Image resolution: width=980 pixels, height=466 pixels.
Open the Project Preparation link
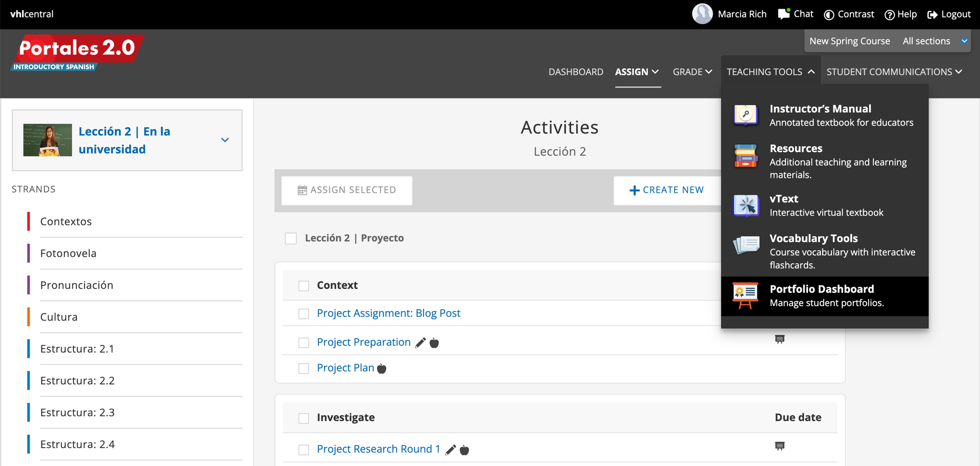pos(363,342)
